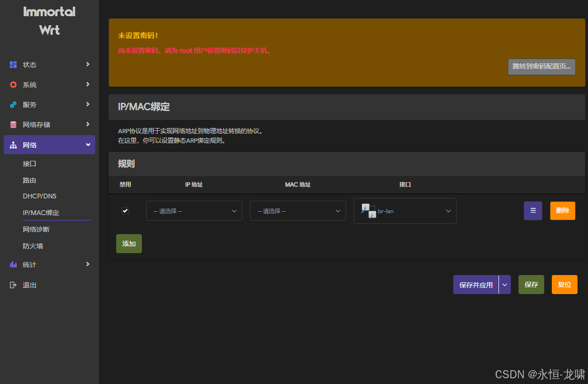Click the 状态 dashboard icon in sidebar
Viewport: 588px width, 384px height.
pyautogui.click(x=13, y=65)
